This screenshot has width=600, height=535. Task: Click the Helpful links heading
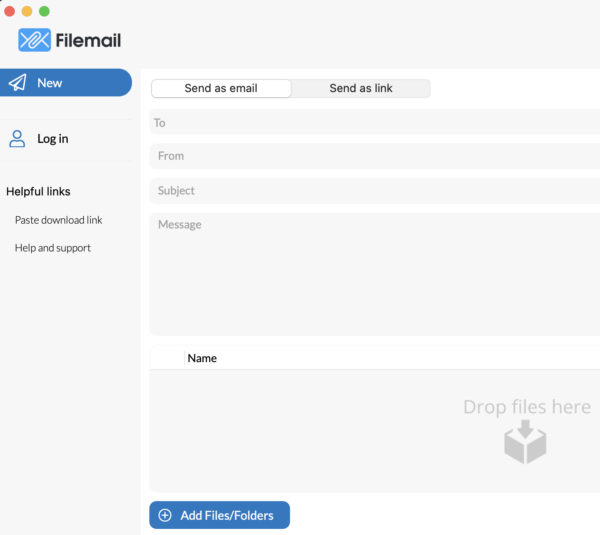click(x=38, y=191)
